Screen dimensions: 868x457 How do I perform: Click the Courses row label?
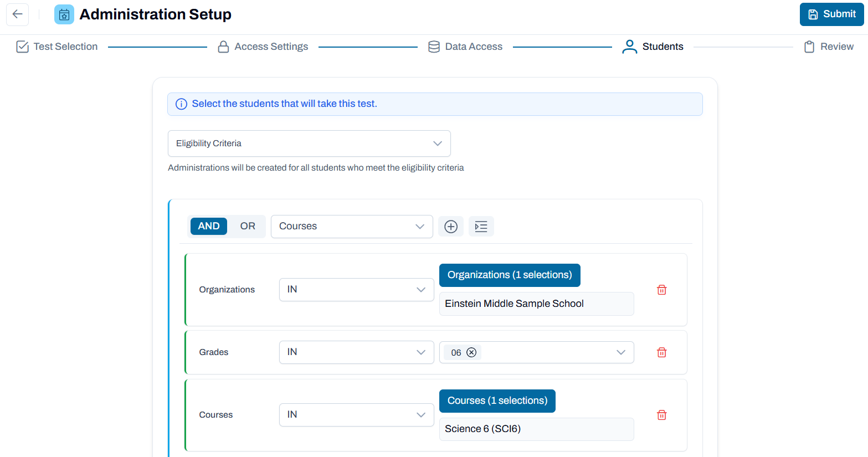click(216, 415)
